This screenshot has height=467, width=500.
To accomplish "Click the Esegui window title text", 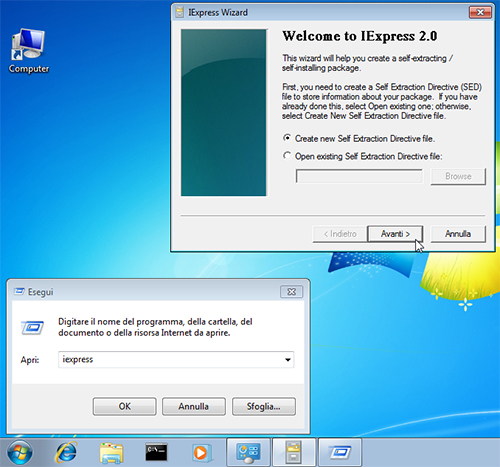I will pyautogui.click(x=40, y=292).
